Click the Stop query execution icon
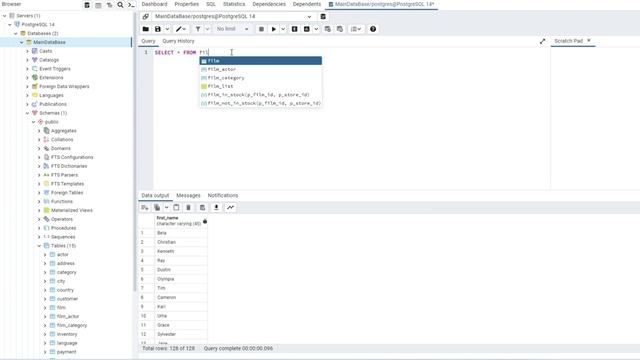 tap(261, 29)
